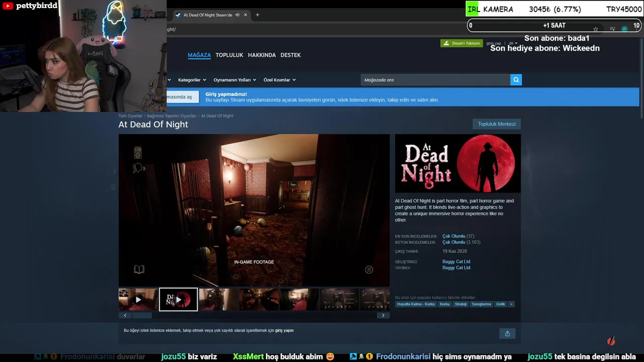The image size is (644, 362).
Task: Select the sixth thumbnail showing inventory screen
Action: (340, 300)
